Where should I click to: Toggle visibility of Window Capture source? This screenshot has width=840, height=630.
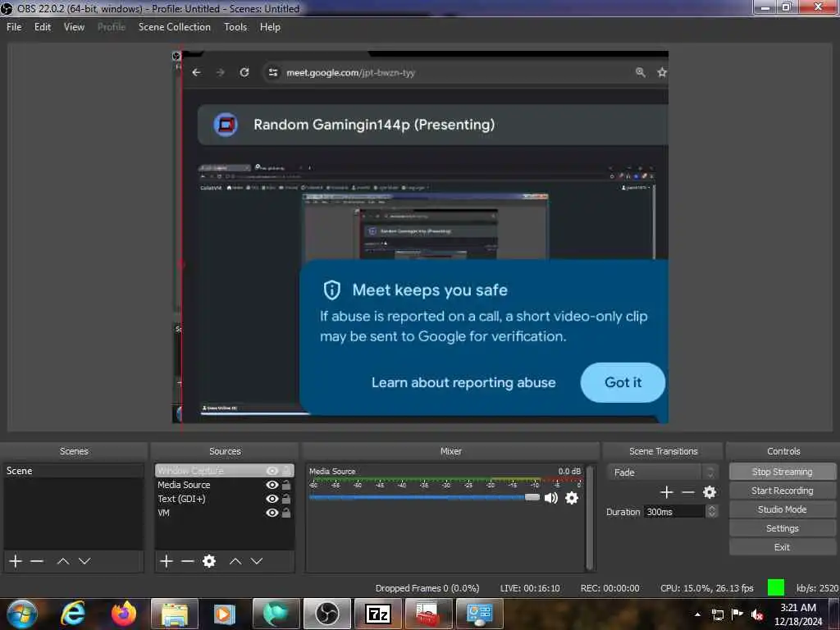[x=272, y=470]
